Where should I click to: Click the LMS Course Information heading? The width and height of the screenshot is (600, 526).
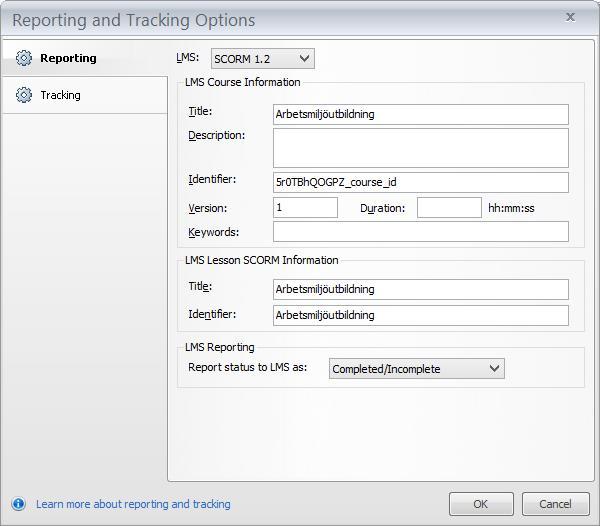[243, 82]
